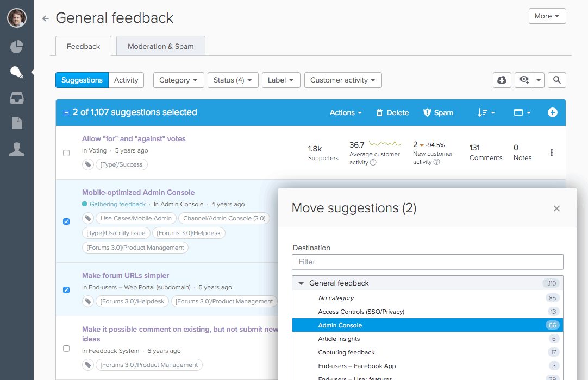Check the 'Allow for and against votes' suggestion
Screen dimensions: 588x380
[66, 153]
